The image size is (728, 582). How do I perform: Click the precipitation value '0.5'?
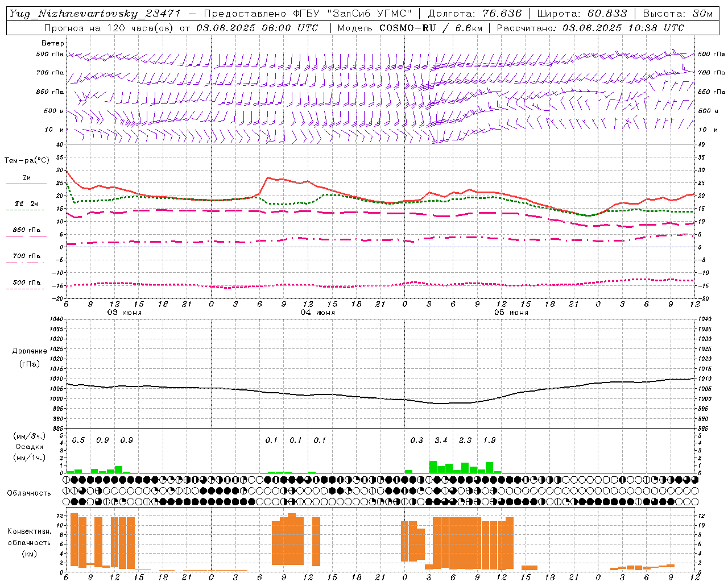pos(78,440)
